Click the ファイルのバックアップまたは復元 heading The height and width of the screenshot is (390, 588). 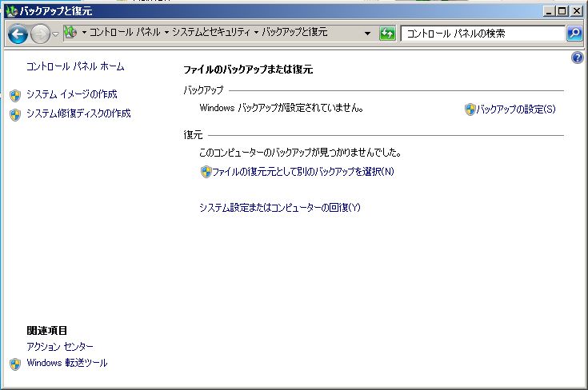248,70
